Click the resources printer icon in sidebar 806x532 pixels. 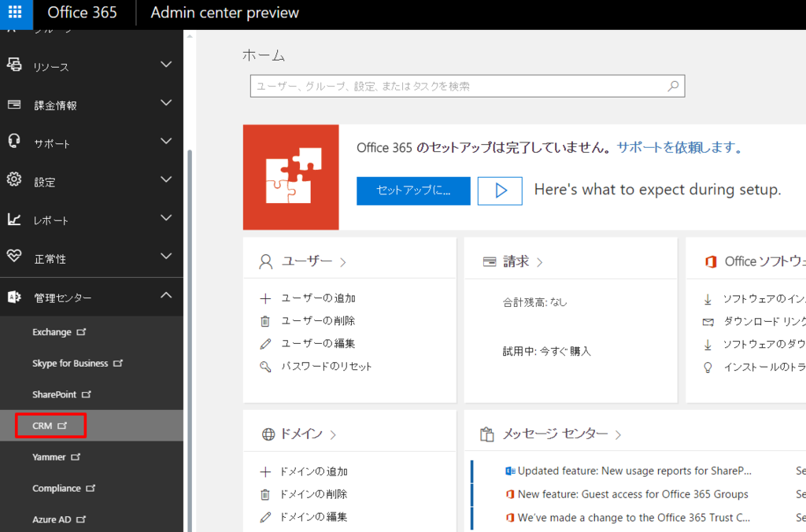click(x=14, y=65)
